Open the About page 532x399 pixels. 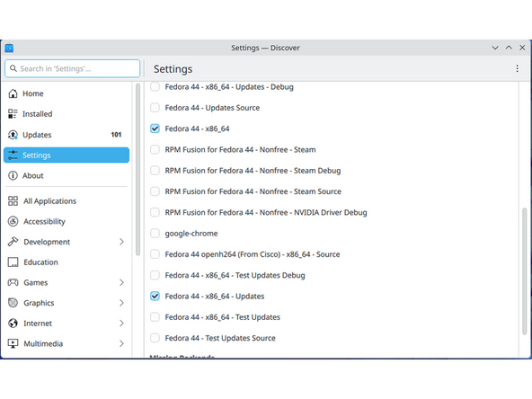pos(66,175)
